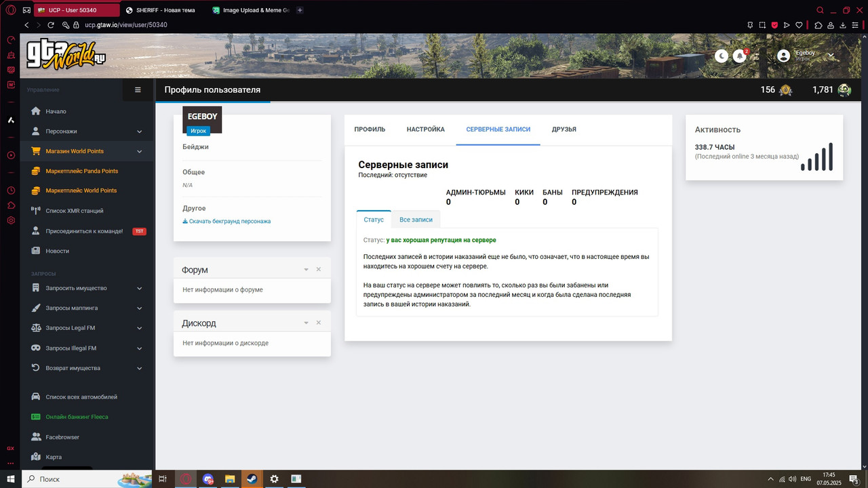
Task: Expand the Магазин World Points submenu
Action: [x=139, y=151]
